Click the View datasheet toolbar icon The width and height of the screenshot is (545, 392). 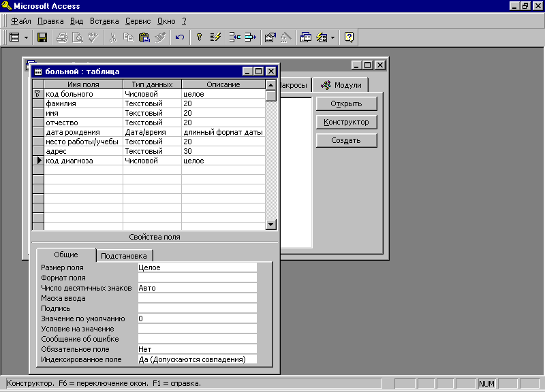click(14, 37)
